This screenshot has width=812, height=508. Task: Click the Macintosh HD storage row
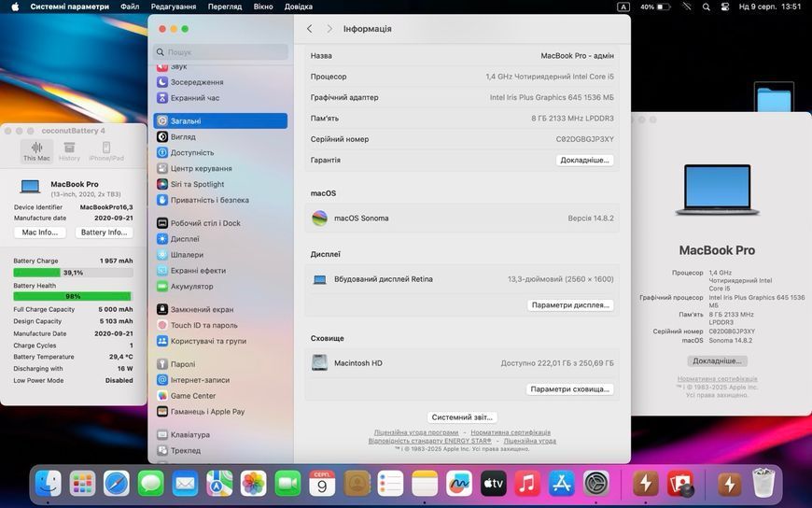[x=462, y=363]
